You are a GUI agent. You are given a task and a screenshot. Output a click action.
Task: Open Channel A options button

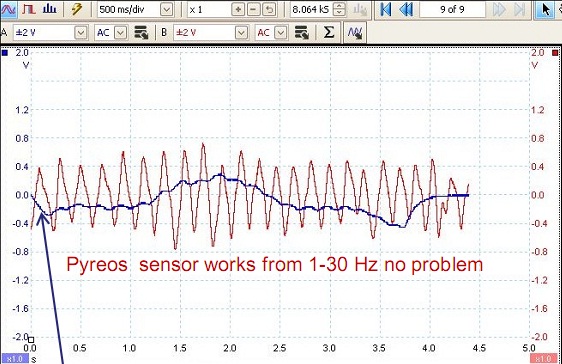pyautogui.click(x=141, y=33)
